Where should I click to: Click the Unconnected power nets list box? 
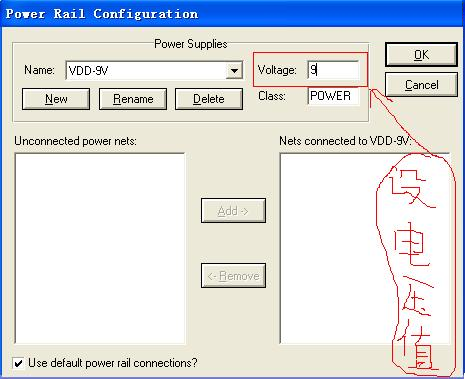(x=100, y=248)
